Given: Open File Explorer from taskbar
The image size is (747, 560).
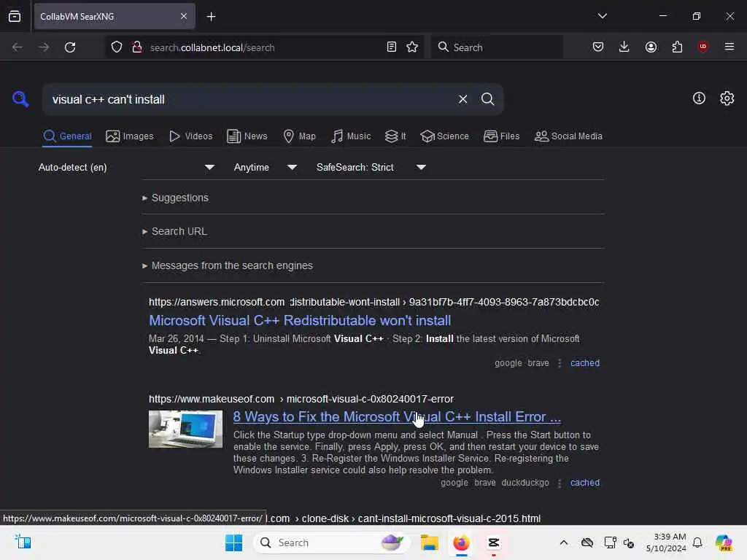Looking at the screenshot, I should [x=429, y=542].
